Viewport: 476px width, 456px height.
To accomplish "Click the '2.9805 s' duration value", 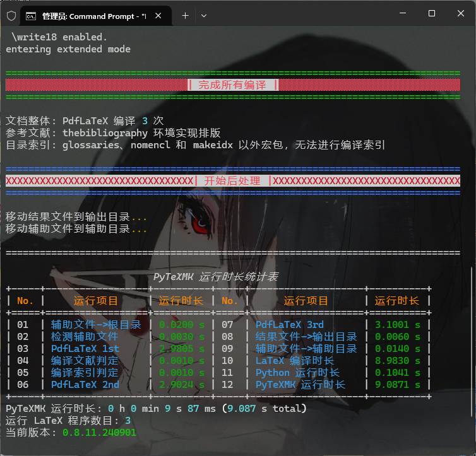I will click(x=182, y=349).
